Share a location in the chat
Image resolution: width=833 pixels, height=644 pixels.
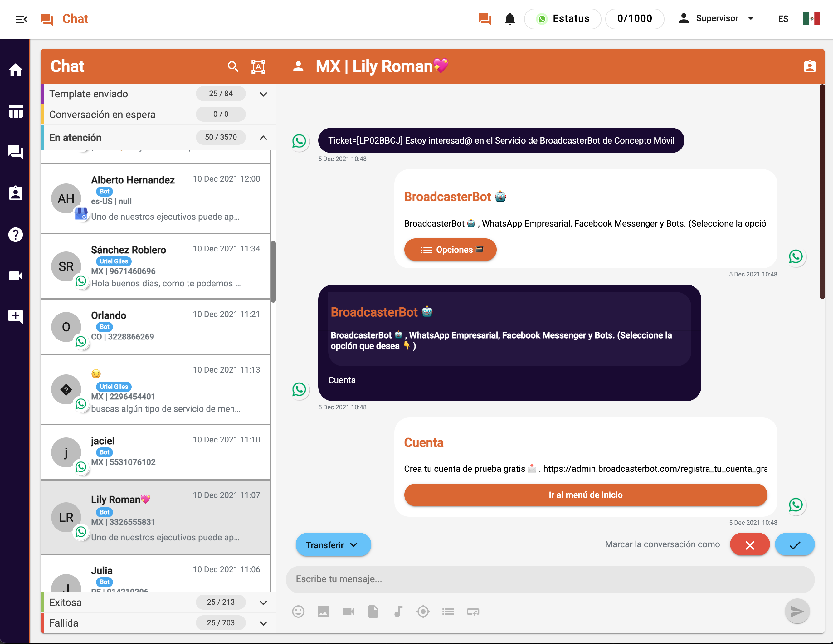[x=423, y=612]
